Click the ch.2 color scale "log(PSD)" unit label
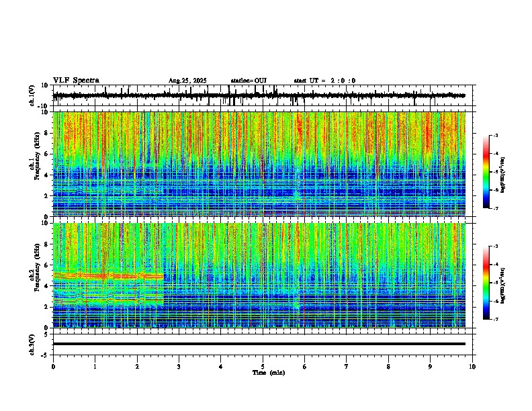The image size is (532, 411). pyautogui.click(x=503, y=285)
